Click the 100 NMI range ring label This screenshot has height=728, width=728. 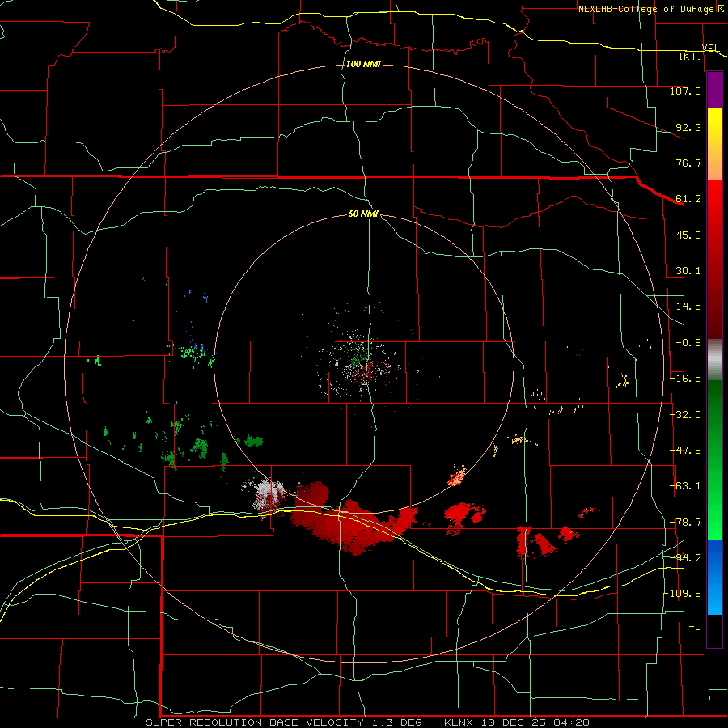(363, 64)
